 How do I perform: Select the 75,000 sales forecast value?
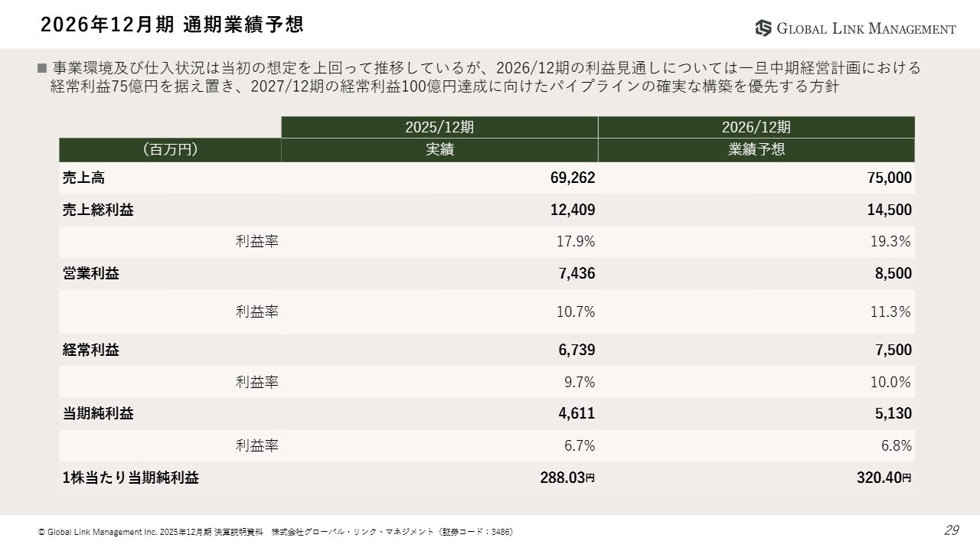[x=889, y=178]
